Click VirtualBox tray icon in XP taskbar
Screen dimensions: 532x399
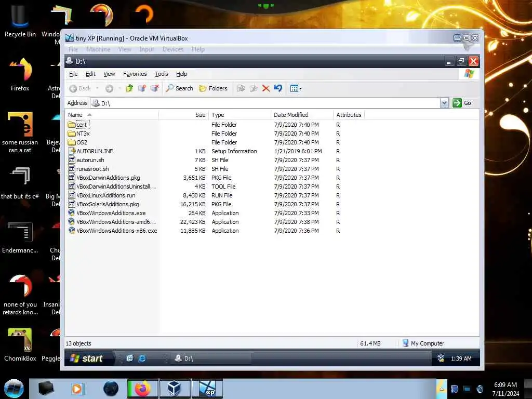pyautogui.click(x=441, y=358)
